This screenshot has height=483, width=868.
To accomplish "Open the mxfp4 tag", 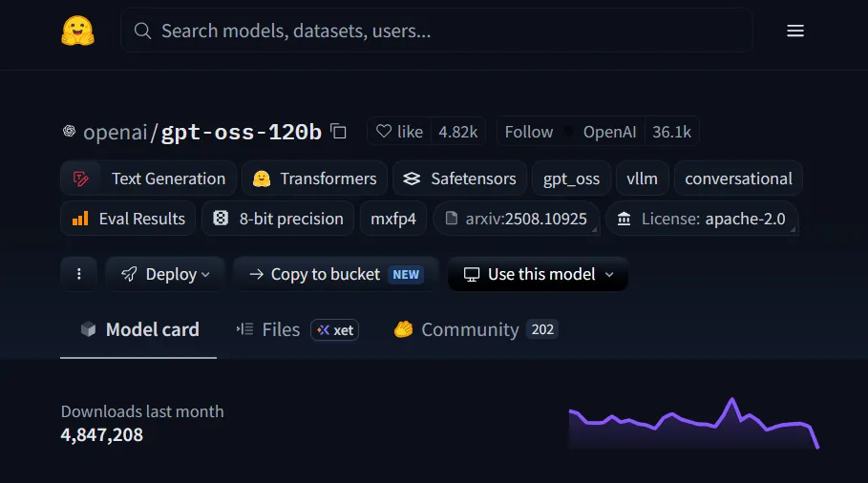I will pyautogui.click(x=393, y=219).
